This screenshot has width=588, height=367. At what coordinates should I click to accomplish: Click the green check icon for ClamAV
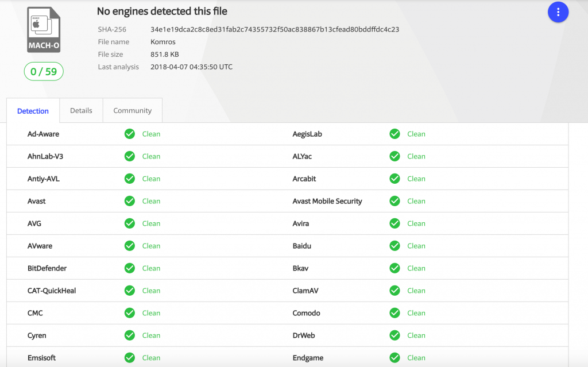pyautogui.click(x=394, y=291)
